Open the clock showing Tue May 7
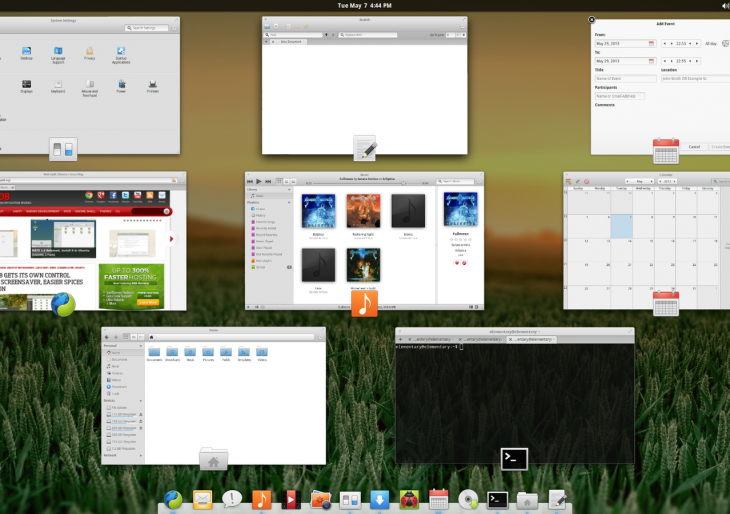Image resolution: width=730 pixels, height=514 pixels. [x=364, y=6]
